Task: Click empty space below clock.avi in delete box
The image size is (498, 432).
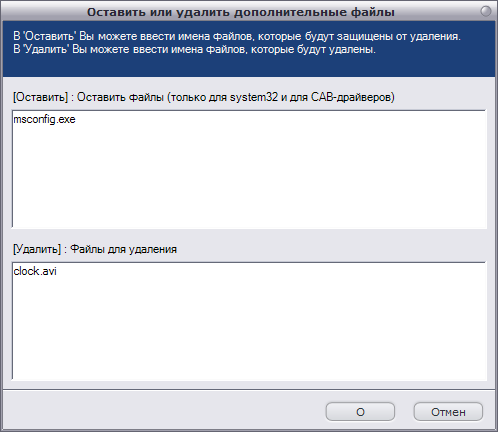Action: click(249, 330)
